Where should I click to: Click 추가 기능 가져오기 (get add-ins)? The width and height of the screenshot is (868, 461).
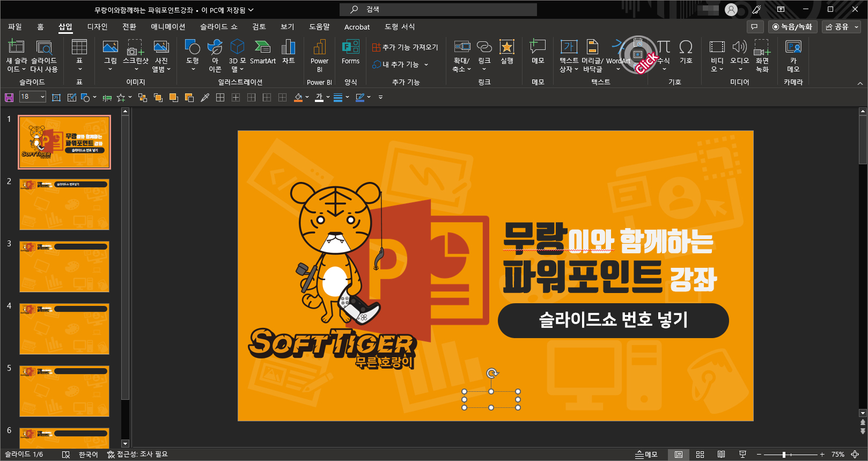pyautogui.click(x=405, y=47)
